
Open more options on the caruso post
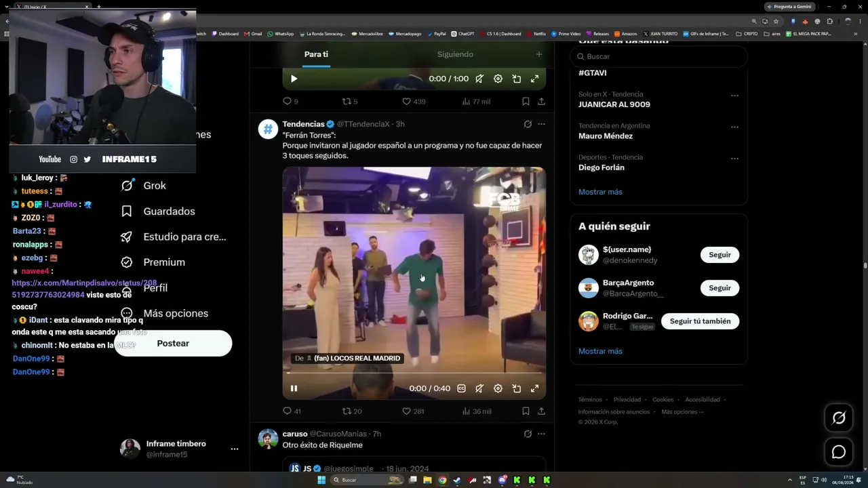[x=541, y=434]
